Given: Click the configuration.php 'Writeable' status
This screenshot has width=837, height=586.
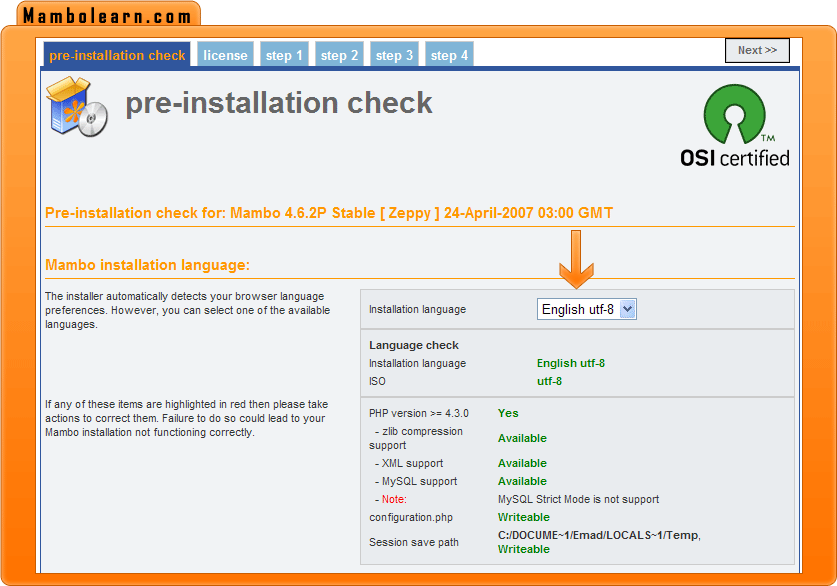Looking at the screenshot, I should tap(523, 517).
